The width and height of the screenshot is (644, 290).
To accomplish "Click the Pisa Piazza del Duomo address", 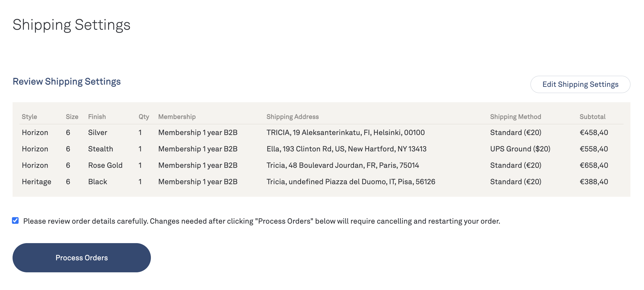I will click(351, 182).
